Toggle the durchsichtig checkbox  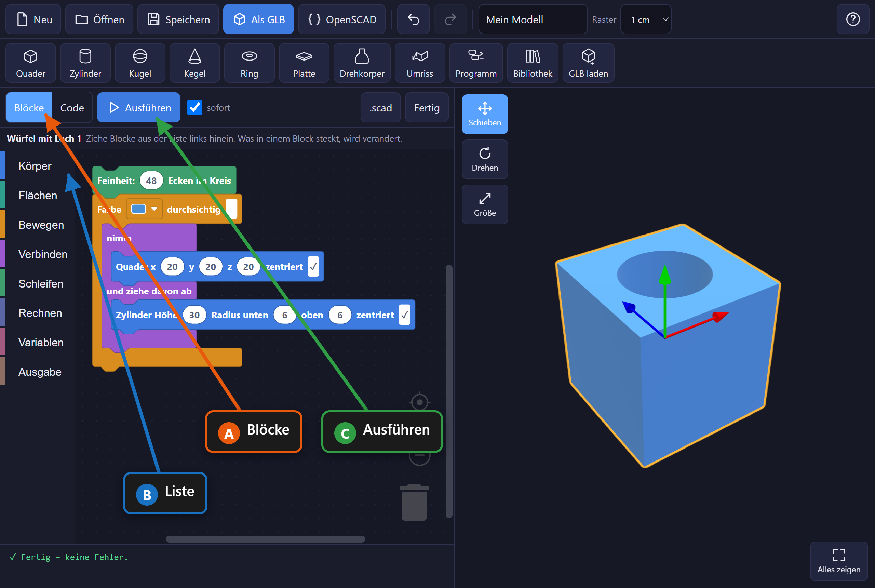point(231,209)
